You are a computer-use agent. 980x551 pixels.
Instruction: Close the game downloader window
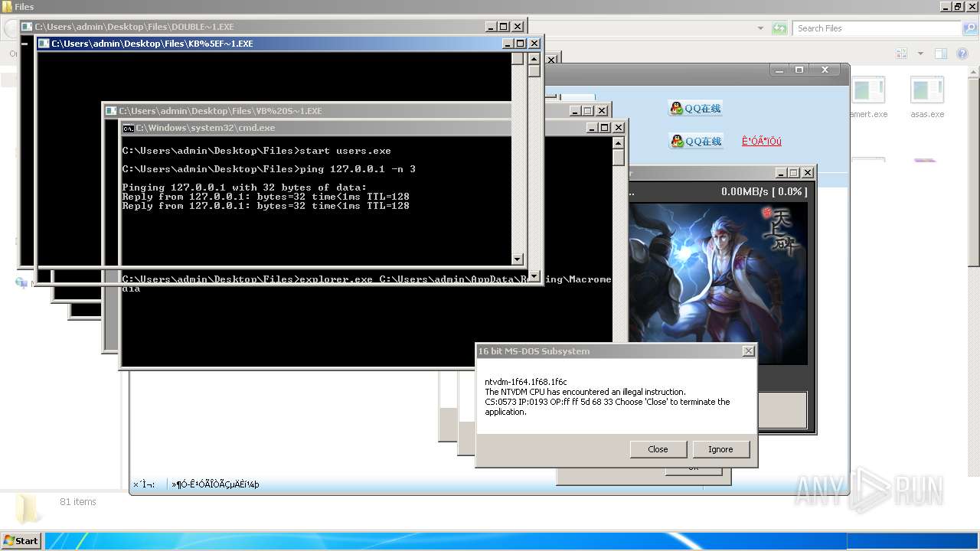tap(807, 173)
